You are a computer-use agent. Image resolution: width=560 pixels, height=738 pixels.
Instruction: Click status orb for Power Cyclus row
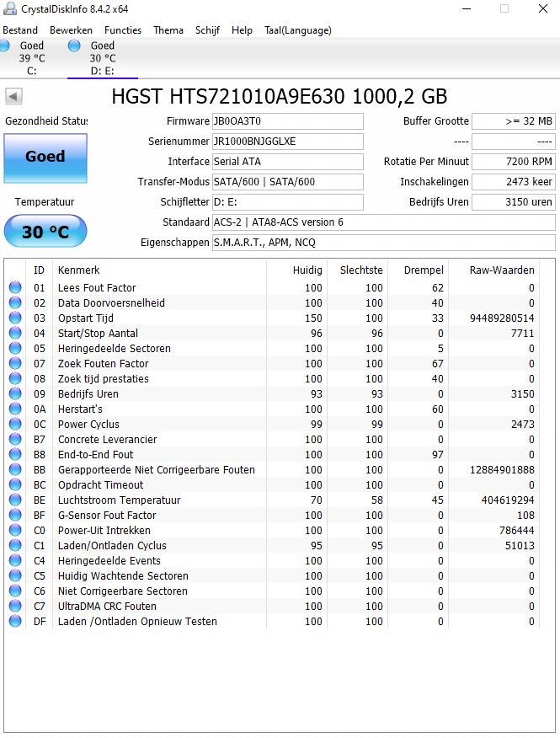[x=15, y=424]
